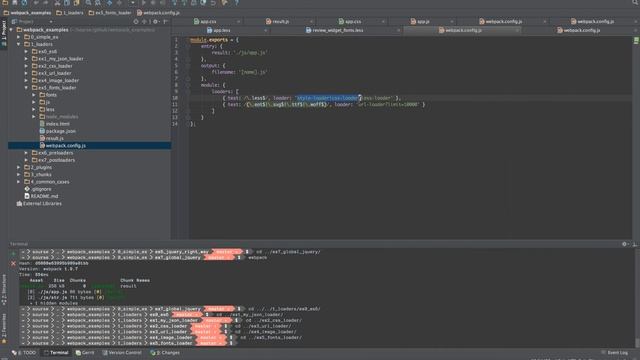Click the url-loader line 11 in editor

[x=324, y=105]
